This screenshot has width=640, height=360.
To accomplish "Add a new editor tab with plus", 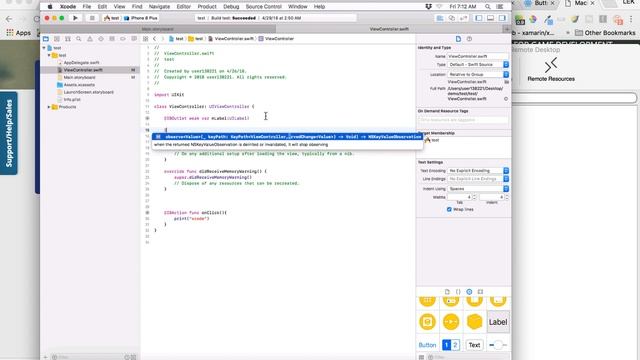I will tap(507, 29).
